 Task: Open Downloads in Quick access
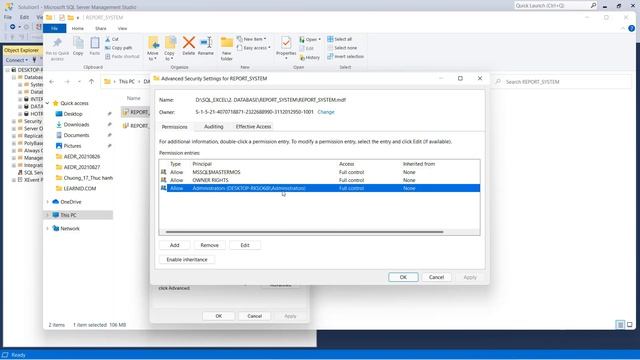pyautogui.click(x=76, y=124)
